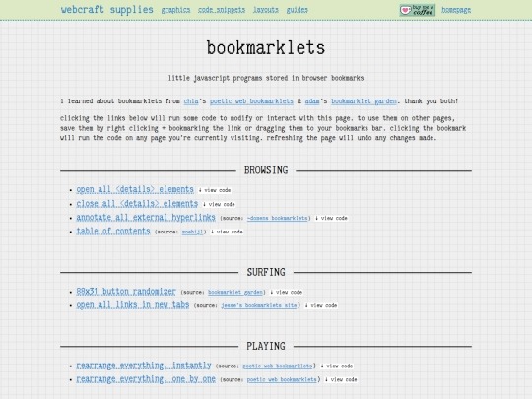Run 88x31 button randomizer bookmarklet

pyautogui.click(x=126, y=292)
